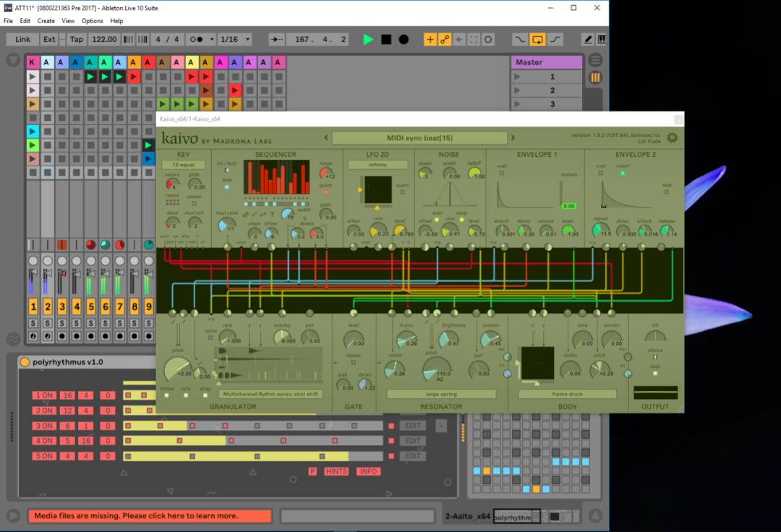The width and height of the screenshot is (781, 532).
Task: Toggle the metronome button
Action: pyautogui.click(x=197, y=39)
